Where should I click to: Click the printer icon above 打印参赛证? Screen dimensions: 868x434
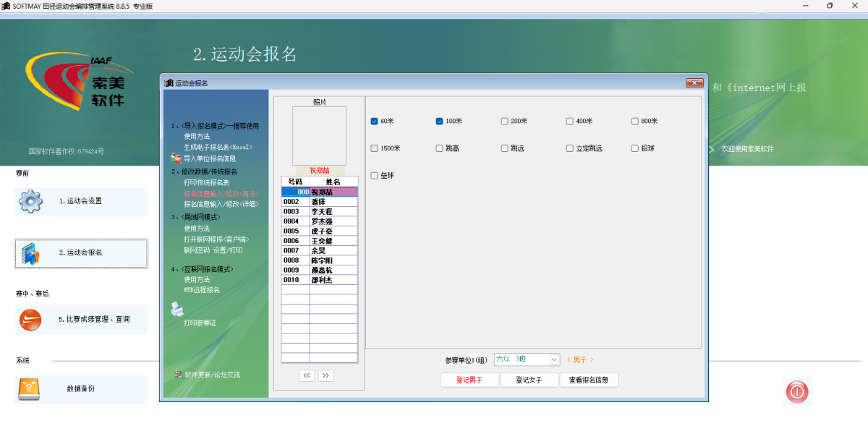click(x=176, y=310)
